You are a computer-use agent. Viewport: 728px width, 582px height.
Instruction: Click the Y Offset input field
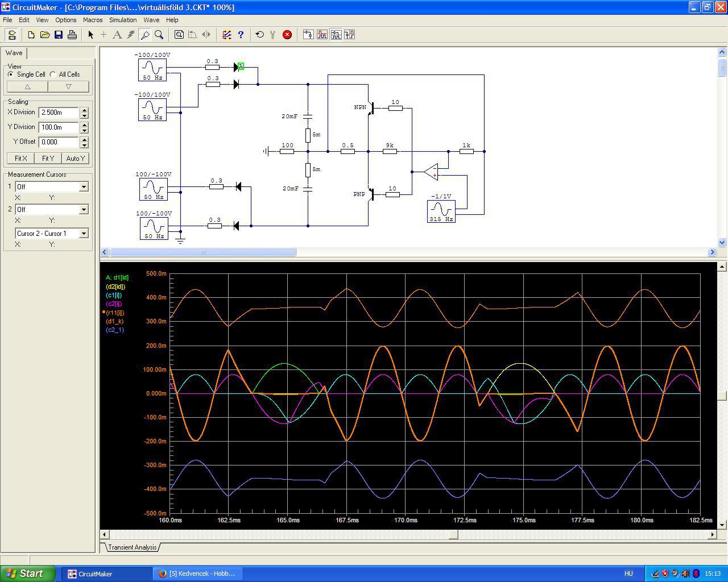click(x=59, y=142)
